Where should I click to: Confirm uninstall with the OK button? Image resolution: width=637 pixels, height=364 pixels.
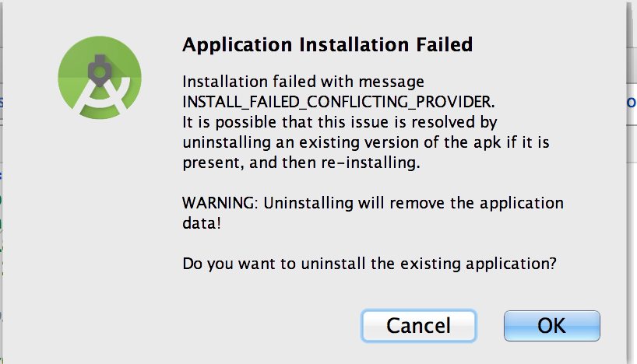click(x=551, y=326)
